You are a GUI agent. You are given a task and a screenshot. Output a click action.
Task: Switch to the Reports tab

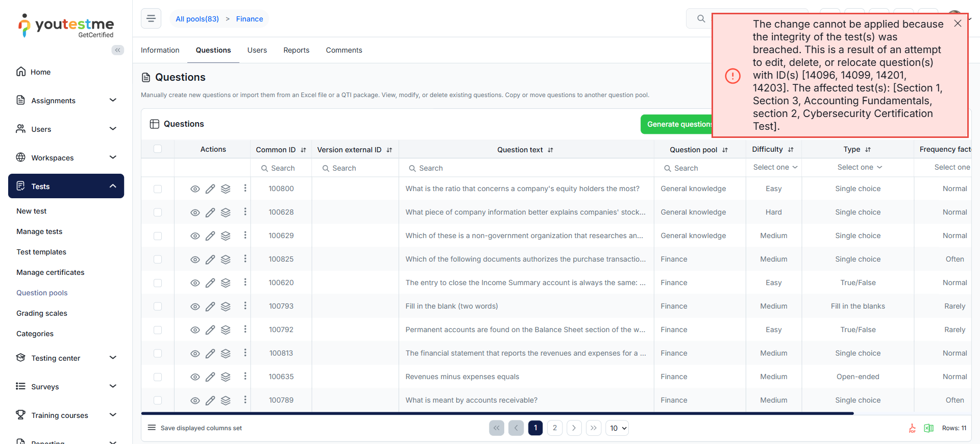pyautogui.click(x=296, y=50)
